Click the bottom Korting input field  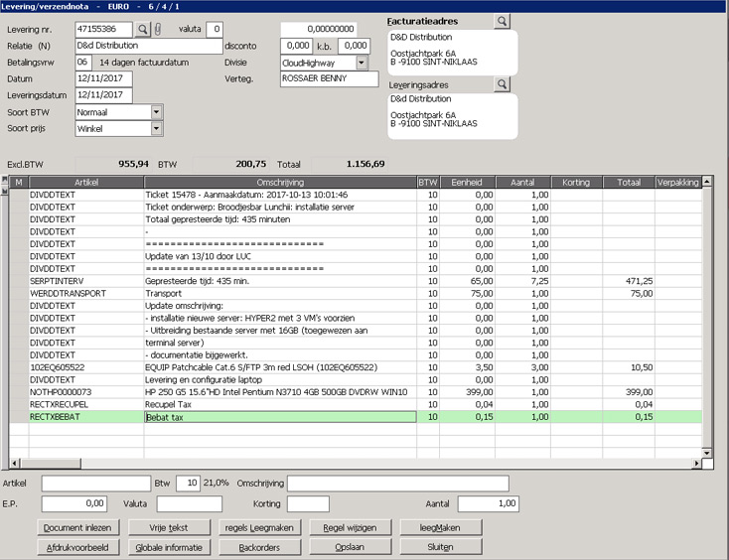pyautogui.click(x=308, y=503)
